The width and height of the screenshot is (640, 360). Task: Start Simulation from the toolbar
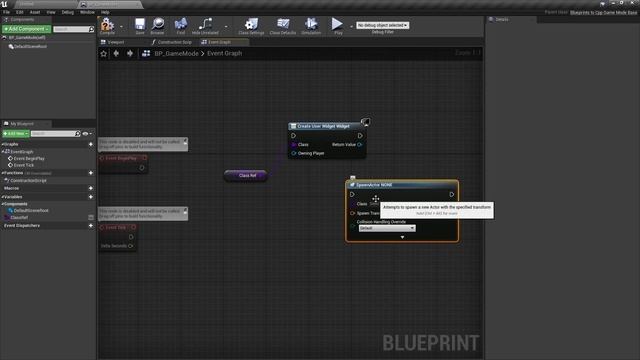coord(311,26)
